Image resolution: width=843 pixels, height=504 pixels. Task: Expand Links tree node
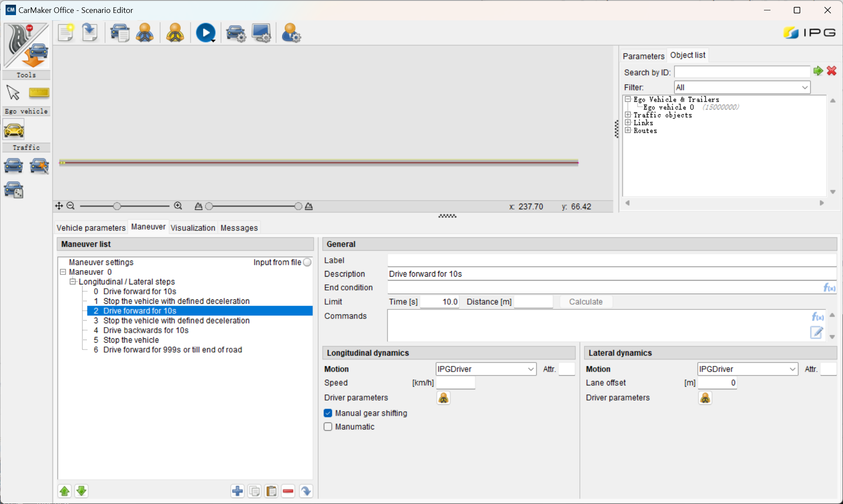coord(628,123)
